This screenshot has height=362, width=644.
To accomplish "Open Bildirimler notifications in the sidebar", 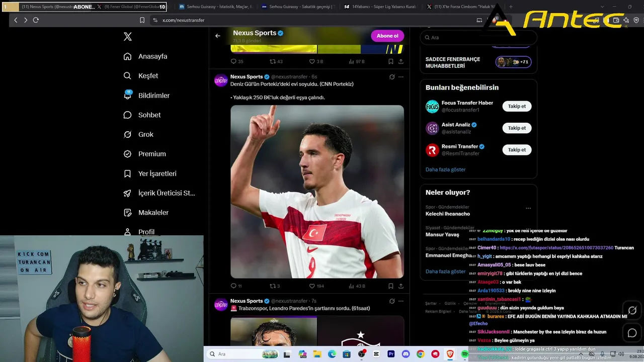I will point(146,96).
